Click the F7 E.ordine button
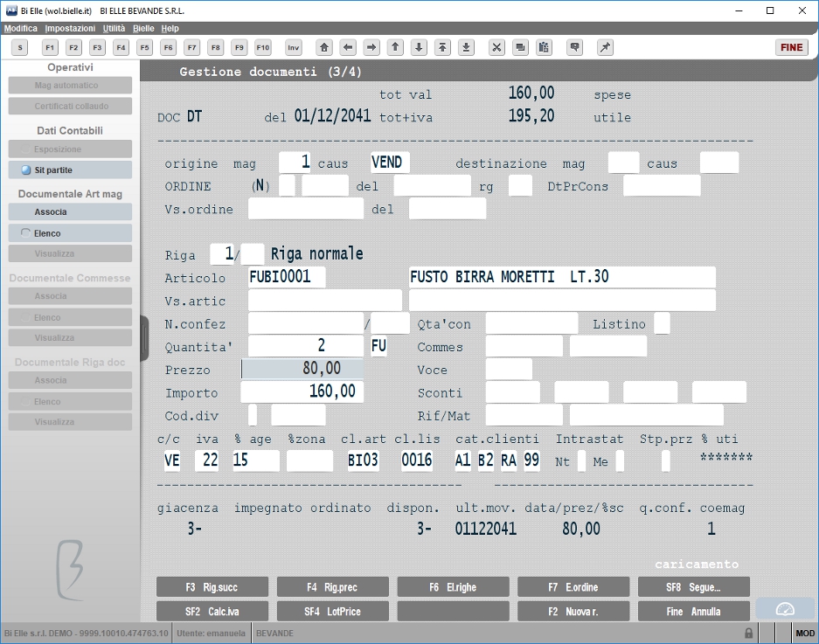Image resolution: width=819 pixels, height=644 pixels. (573, 587)
